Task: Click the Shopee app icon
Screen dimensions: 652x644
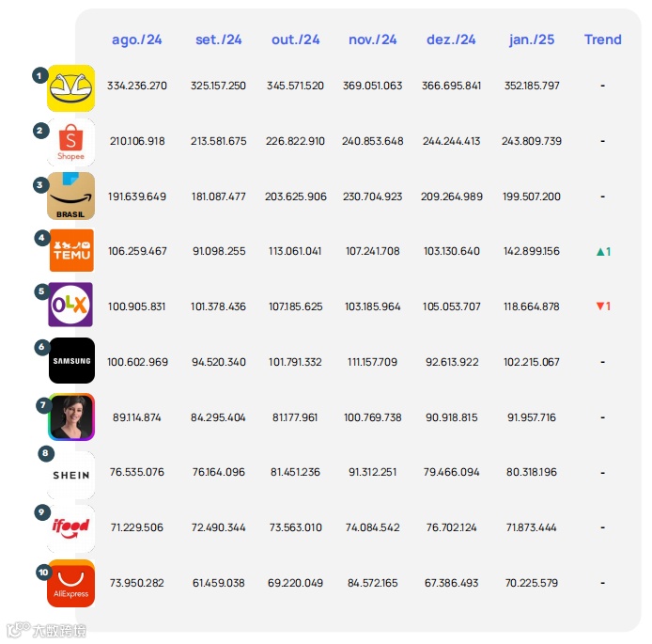Action: pos(70,142)
